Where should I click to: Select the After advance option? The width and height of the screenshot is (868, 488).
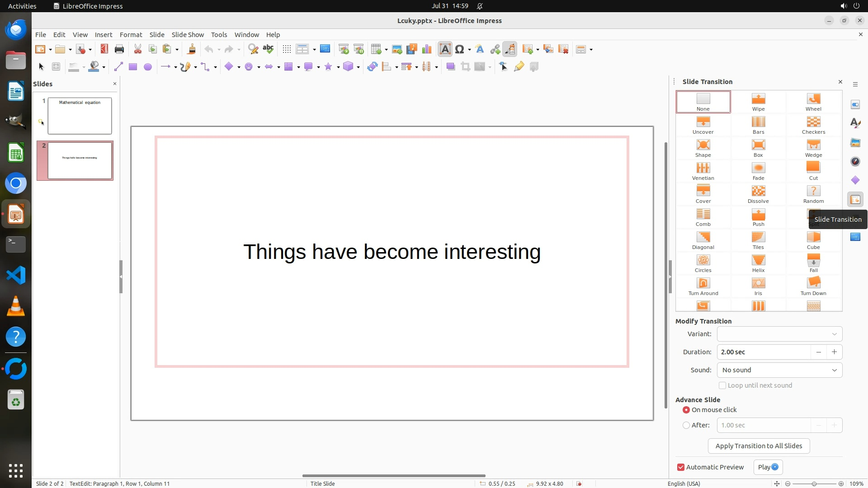[686, 425]
